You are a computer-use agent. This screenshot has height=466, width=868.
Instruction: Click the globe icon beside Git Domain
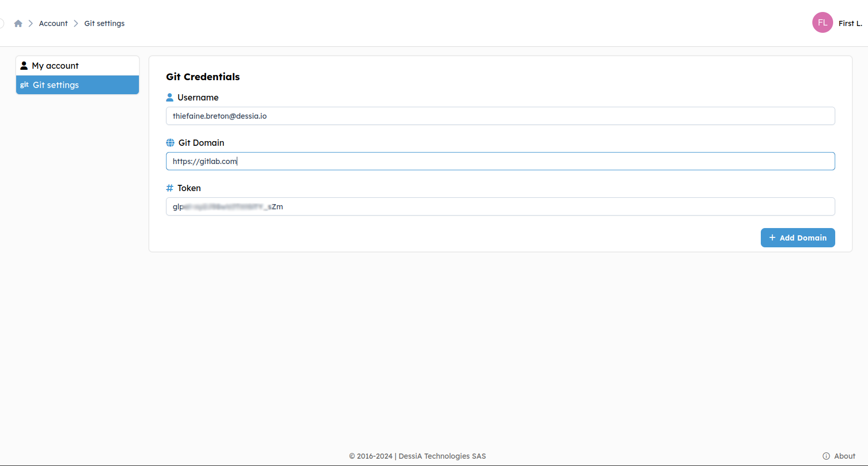(x=170, y=143)
